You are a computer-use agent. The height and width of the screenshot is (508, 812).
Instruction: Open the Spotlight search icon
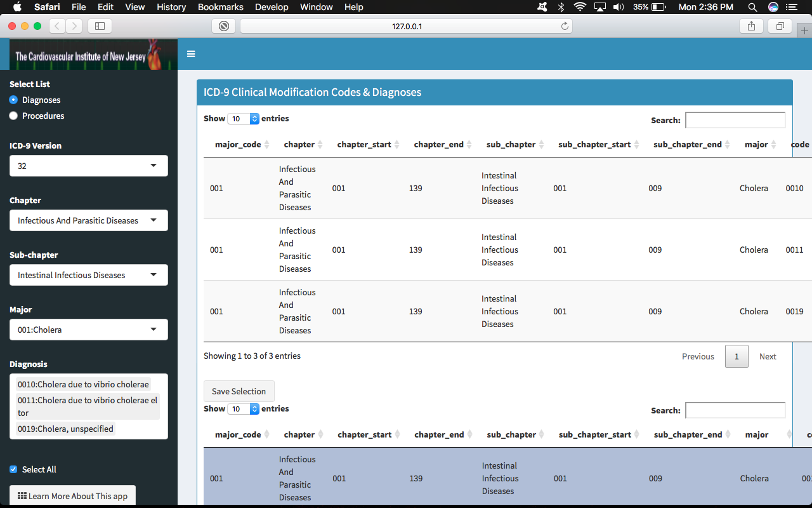click(752, 7)
